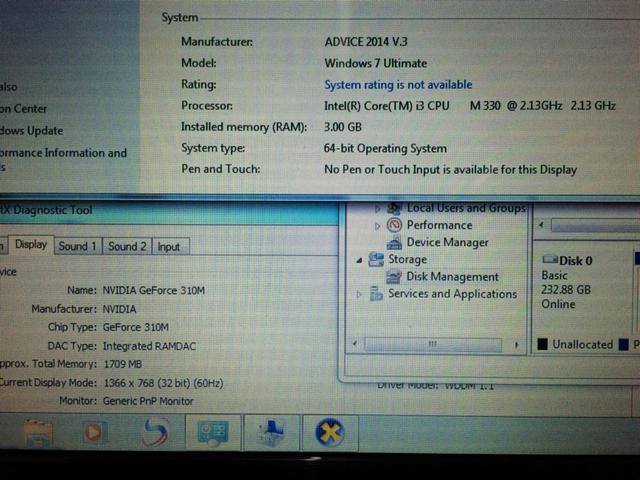Open Performance Information and Tools link
This screenshot has height=480, width=640.
tap(63, 153)
